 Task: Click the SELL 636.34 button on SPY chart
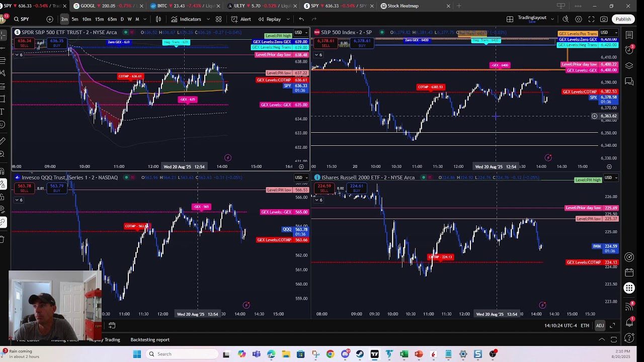[x=24, y=43]
